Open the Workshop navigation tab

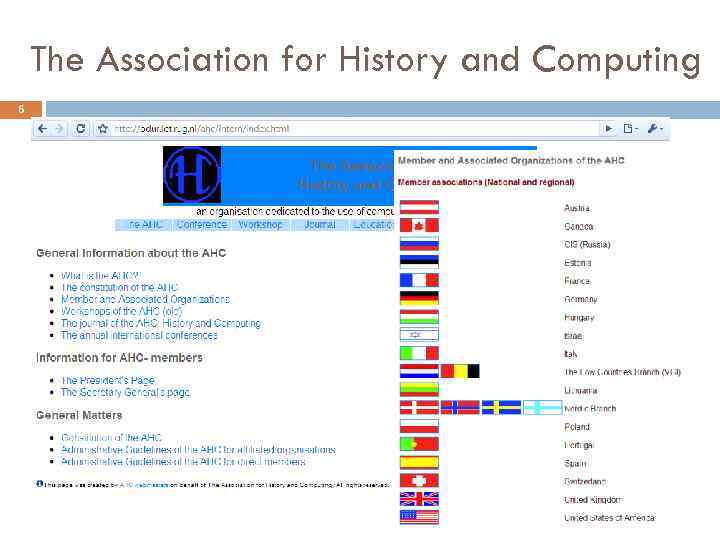(x=260, y=225)
